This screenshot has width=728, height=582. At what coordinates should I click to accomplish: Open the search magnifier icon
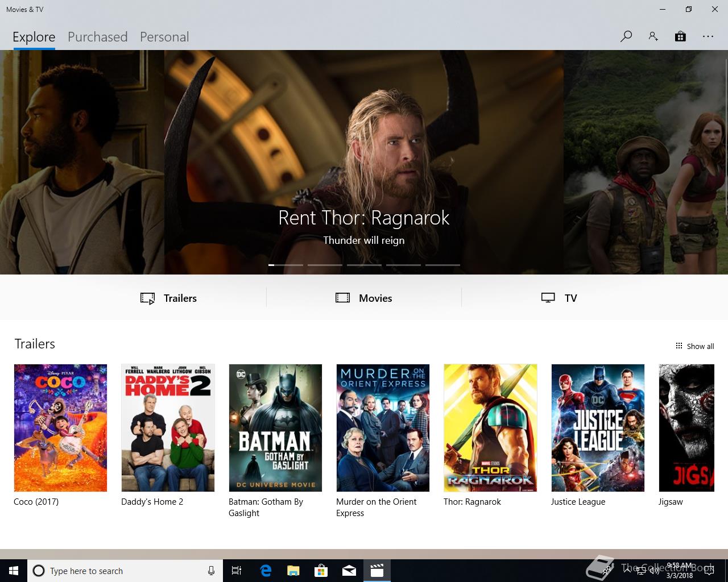click(x=626, y=36)
